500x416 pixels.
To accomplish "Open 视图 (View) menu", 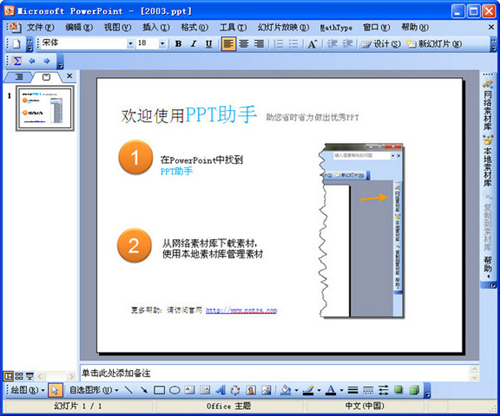I will (x=118, y=27).
